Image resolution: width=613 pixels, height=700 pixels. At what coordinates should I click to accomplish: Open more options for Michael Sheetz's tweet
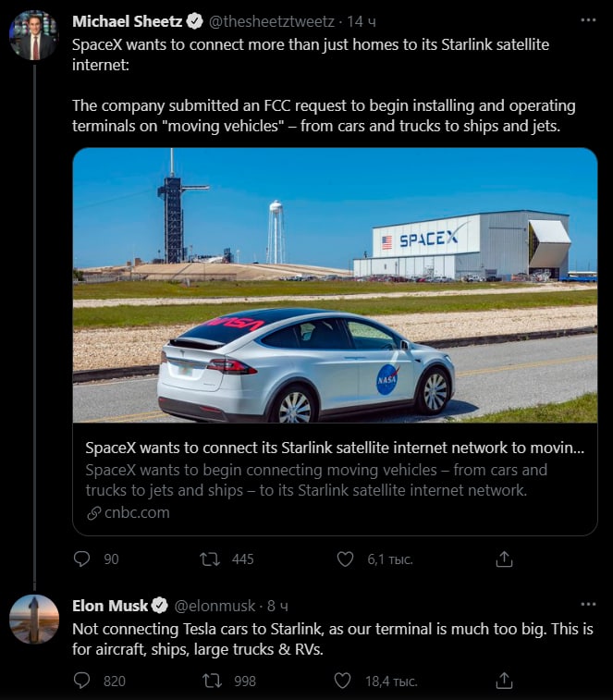(588, 19)
